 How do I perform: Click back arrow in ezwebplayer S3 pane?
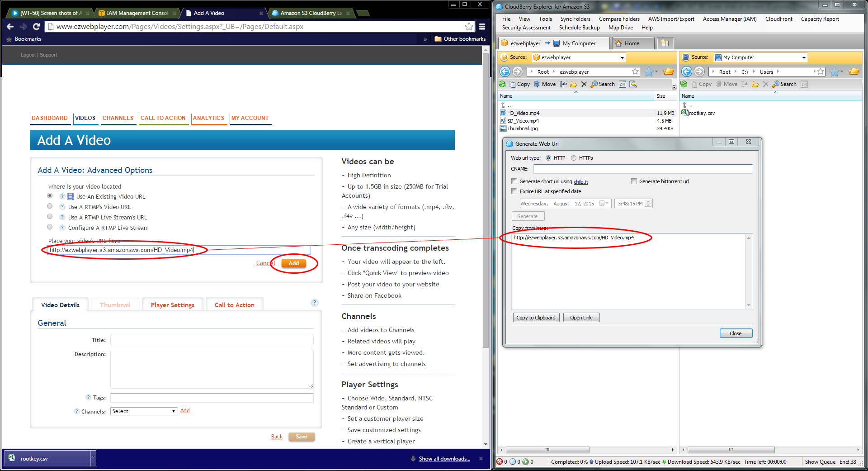505,71
